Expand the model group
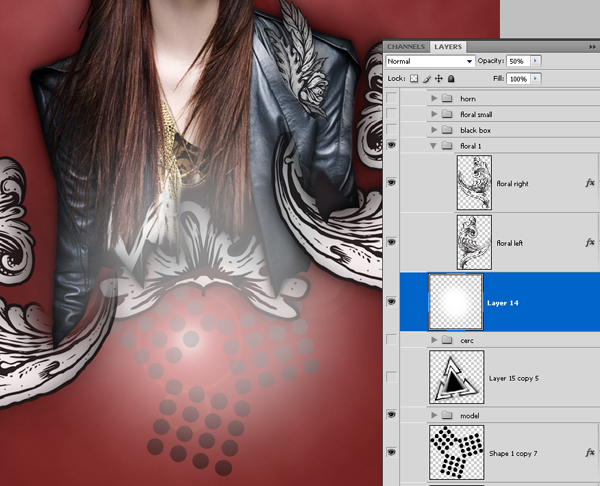This screenshot has width=600, height=486. [x=434, y=415]
